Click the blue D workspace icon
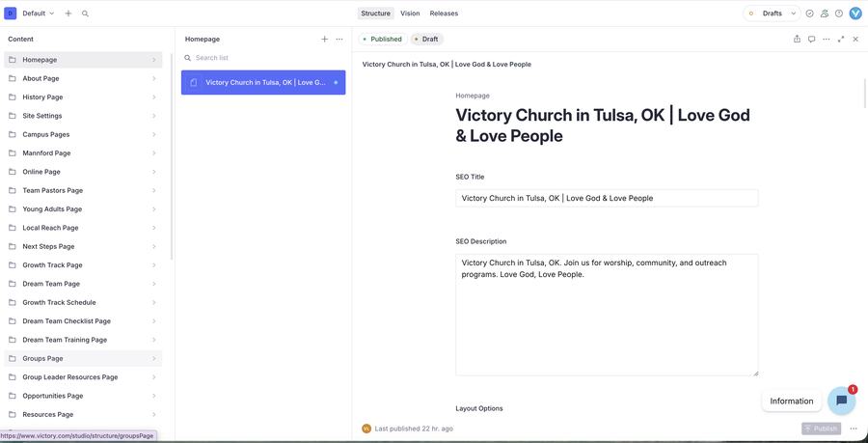This screenshot has width=868, height=443. (10, 14)
